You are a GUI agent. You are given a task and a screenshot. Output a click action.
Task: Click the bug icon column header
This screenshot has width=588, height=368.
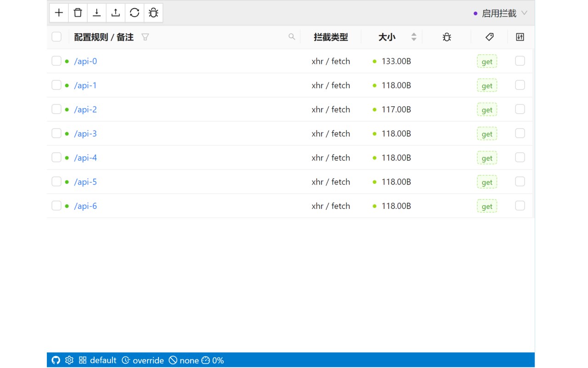(447, 37)
